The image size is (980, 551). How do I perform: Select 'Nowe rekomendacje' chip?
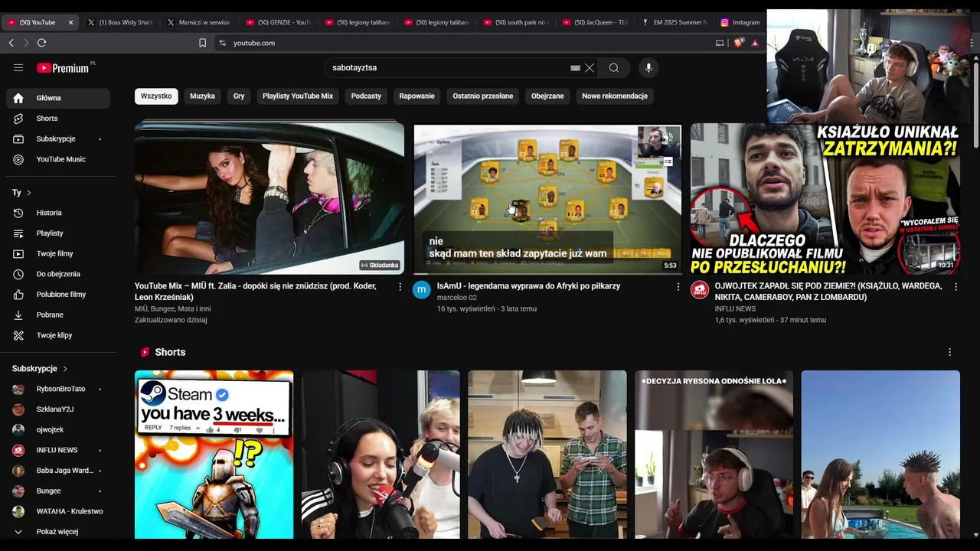pos(615,96)
